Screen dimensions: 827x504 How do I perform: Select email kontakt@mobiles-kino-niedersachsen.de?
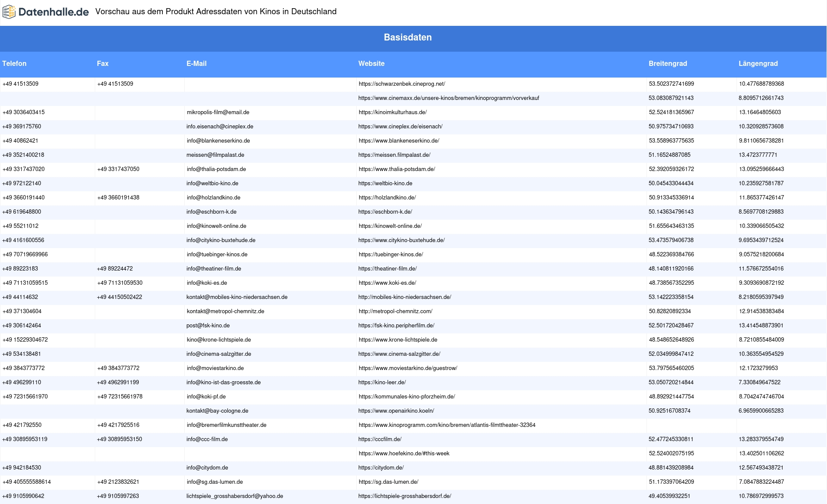coord(237,297)
